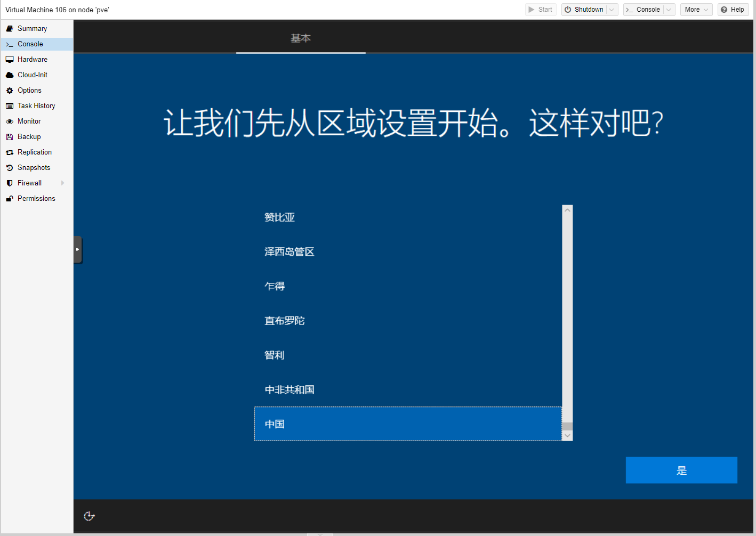The width and height of the screenshot is (756, 536).
Task: Switch to the Replication section
Action: tap(35, 152)
